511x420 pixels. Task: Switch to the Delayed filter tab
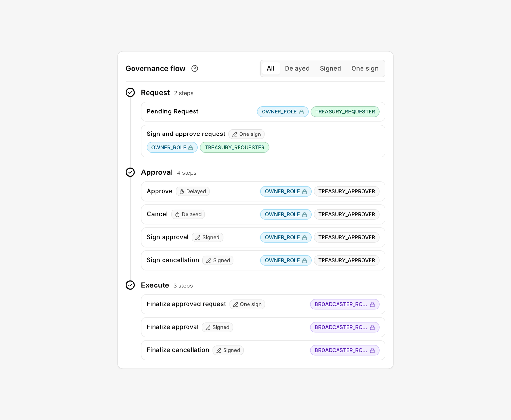pyautogui.click(x=297, y=68)
